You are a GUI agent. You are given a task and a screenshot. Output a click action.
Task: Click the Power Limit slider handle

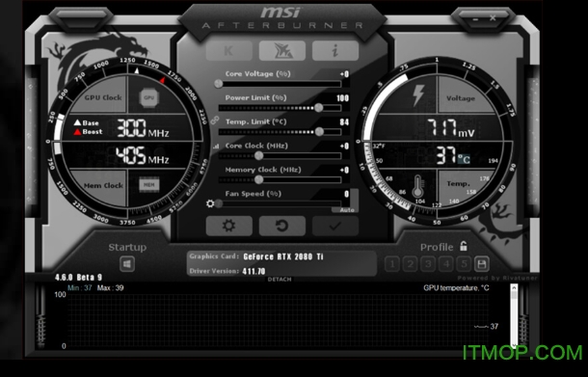[x=318, y=108]
